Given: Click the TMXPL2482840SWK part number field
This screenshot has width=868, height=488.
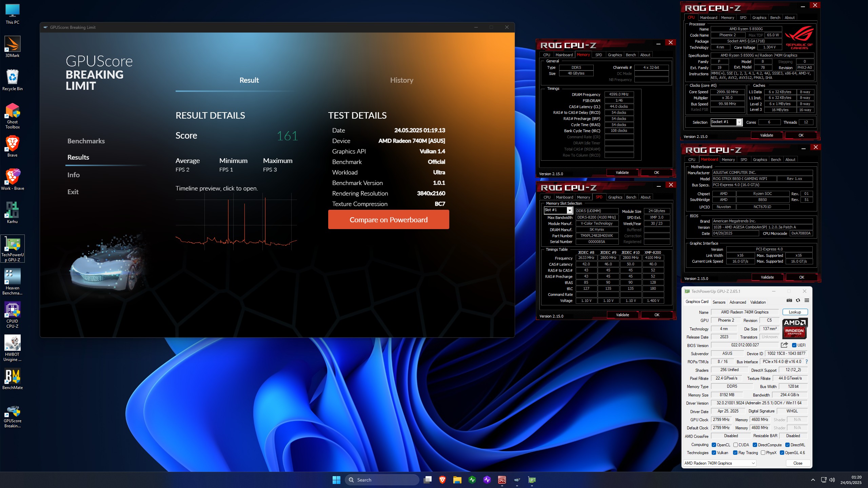Looking at the screenshot, I should 596,236.
